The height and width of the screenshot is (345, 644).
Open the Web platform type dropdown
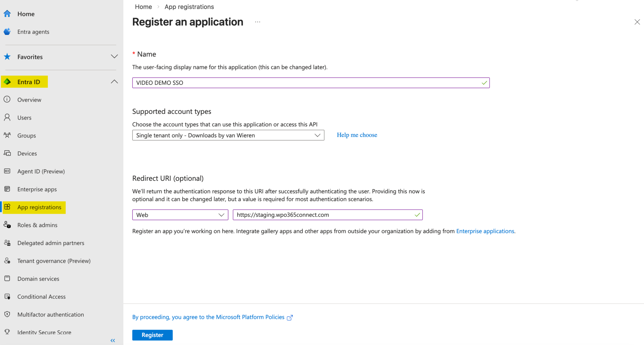(x=180, y=215)
